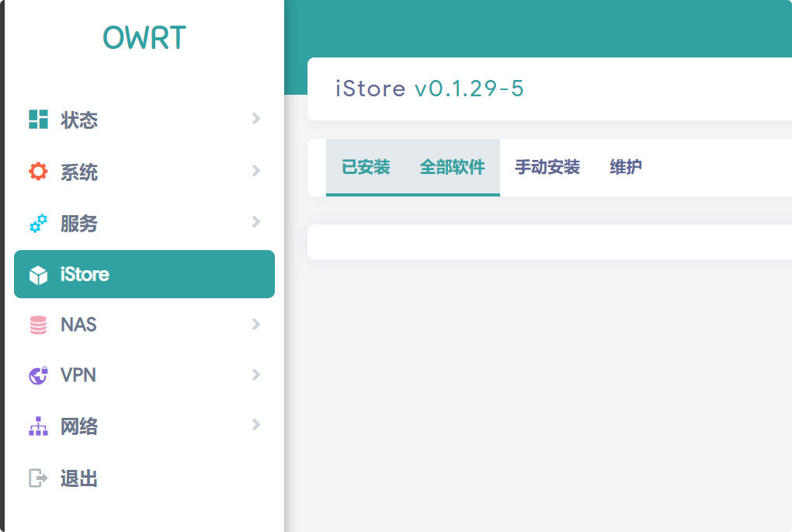Click the iStore v0.1.29-5 title
Viewport: 792px width, 532px height.
click(429, 89)
